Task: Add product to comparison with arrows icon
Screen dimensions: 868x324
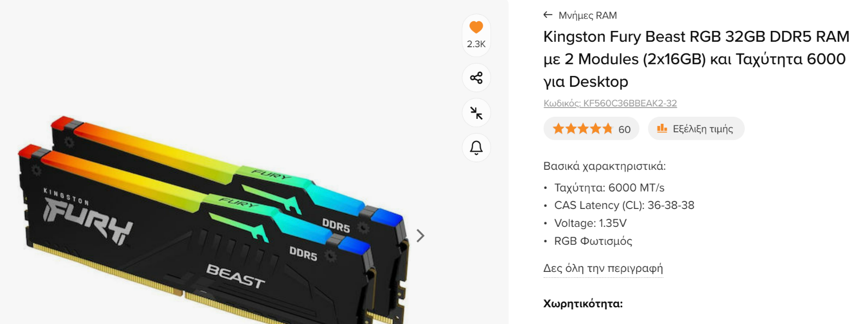Action: pyautogui.click(x=476, y=113)
